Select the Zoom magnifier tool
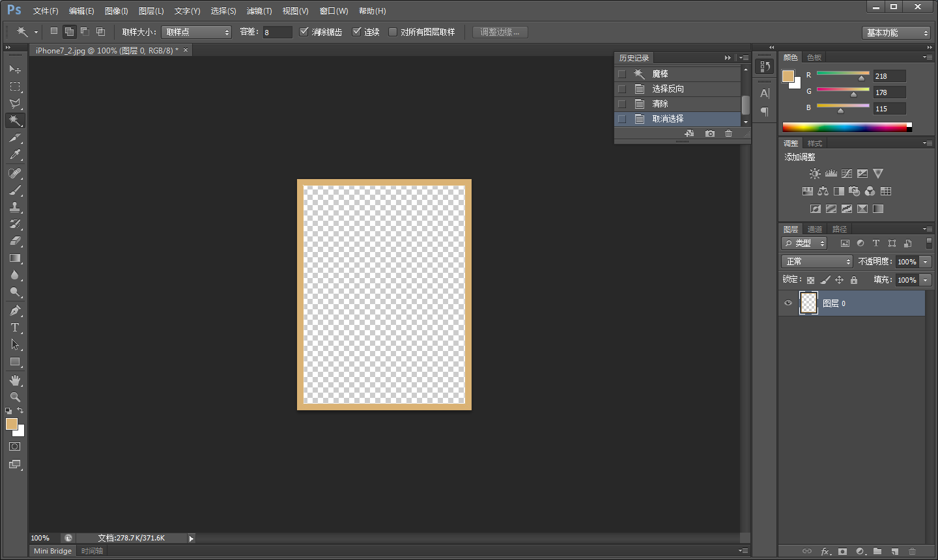This screenshot has width=938, height=560. (x=15, y=397)
